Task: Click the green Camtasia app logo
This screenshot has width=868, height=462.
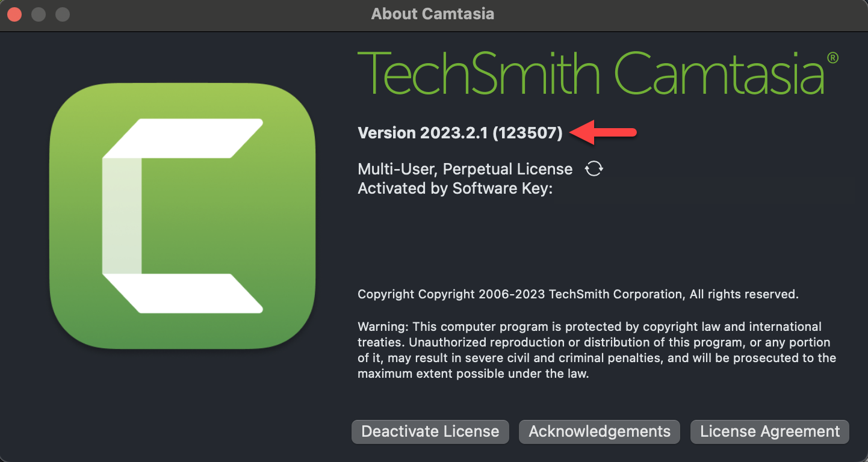Action: pyautogui.click(x=182, y=215)
